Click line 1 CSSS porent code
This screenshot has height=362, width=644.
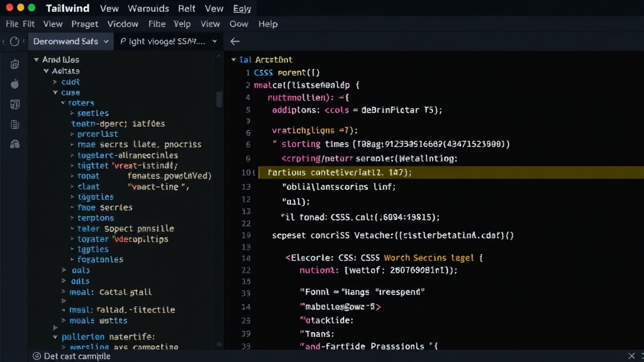287,73
